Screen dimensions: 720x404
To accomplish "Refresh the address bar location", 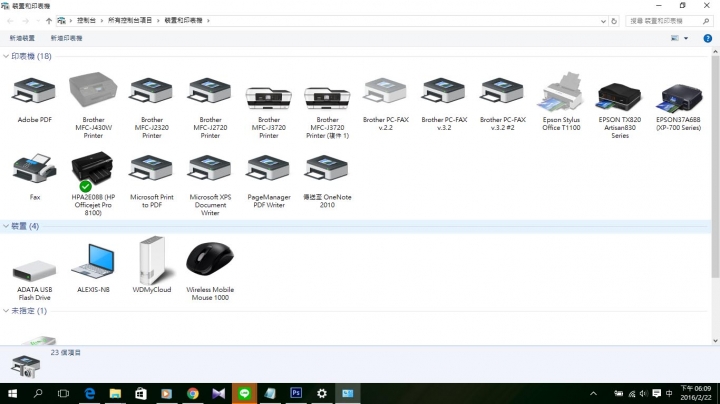I will [x=614, y=21].
